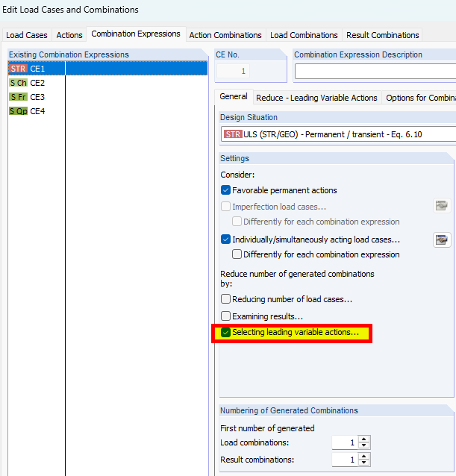Check Differently for each expression under Individually/simultaneously
Image resolution: width=456 pixels, height=476 pixels.
click(237, 254)
